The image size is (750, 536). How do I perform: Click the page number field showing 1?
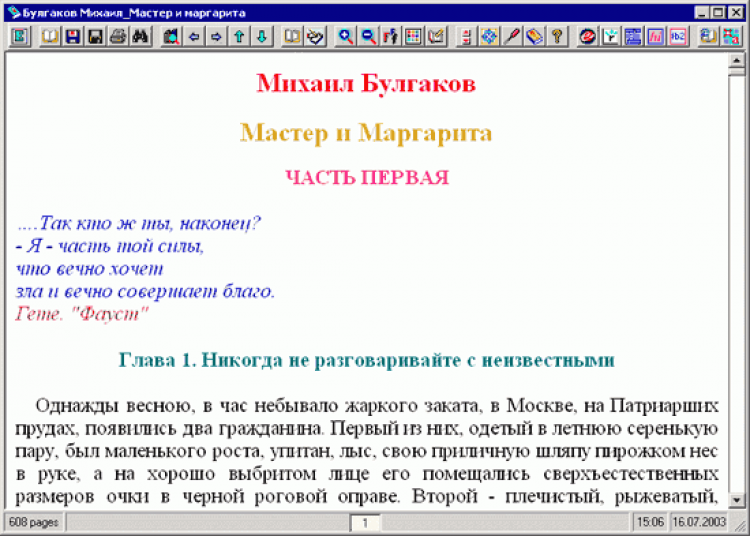(x=365, y=523)
